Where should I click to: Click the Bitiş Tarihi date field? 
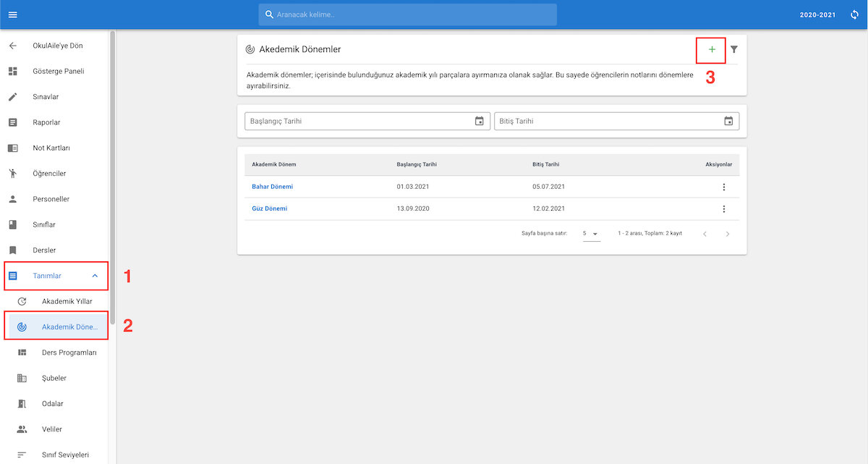tap(617, 121)
